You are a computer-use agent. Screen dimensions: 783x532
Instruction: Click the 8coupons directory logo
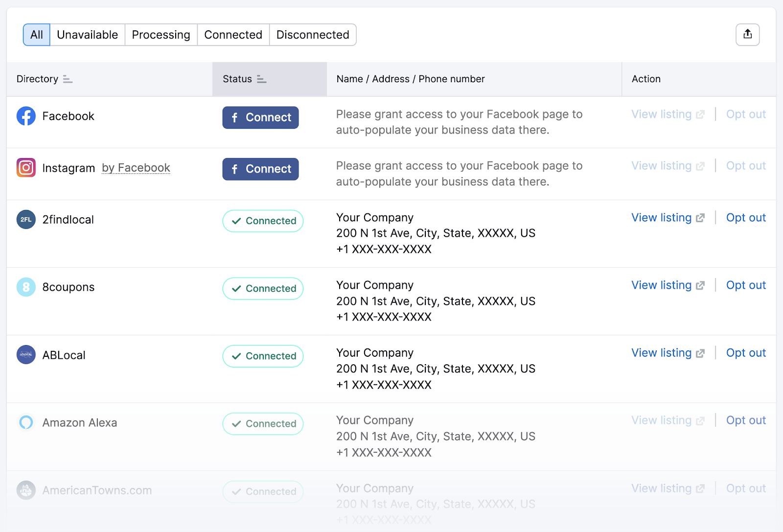(x=26, y=287)
